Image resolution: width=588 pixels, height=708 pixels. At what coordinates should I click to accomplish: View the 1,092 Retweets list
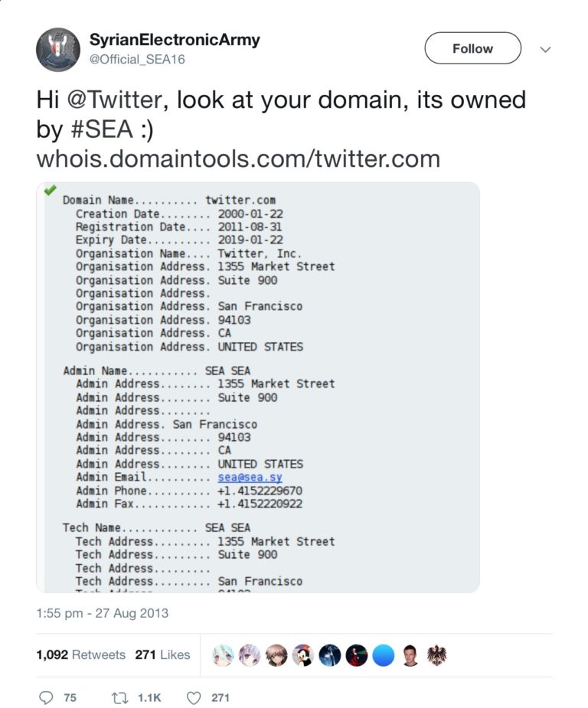click(x=80, y=654)
